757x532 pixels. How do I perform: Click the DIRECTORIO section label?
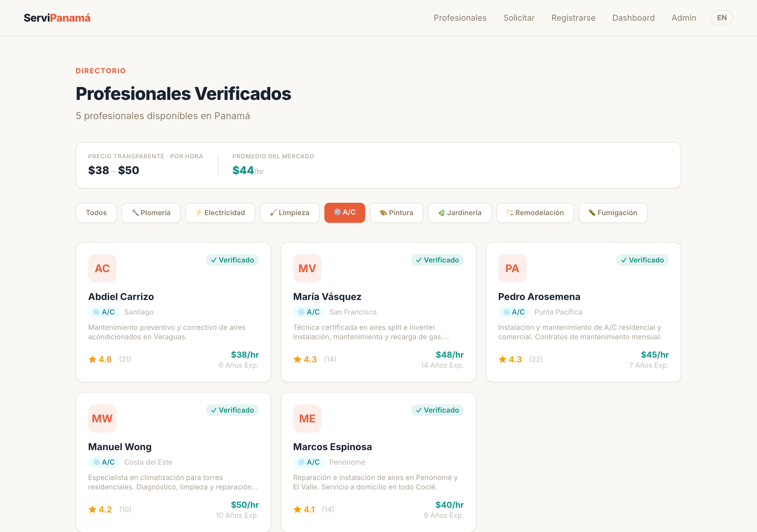coord(101,71)
